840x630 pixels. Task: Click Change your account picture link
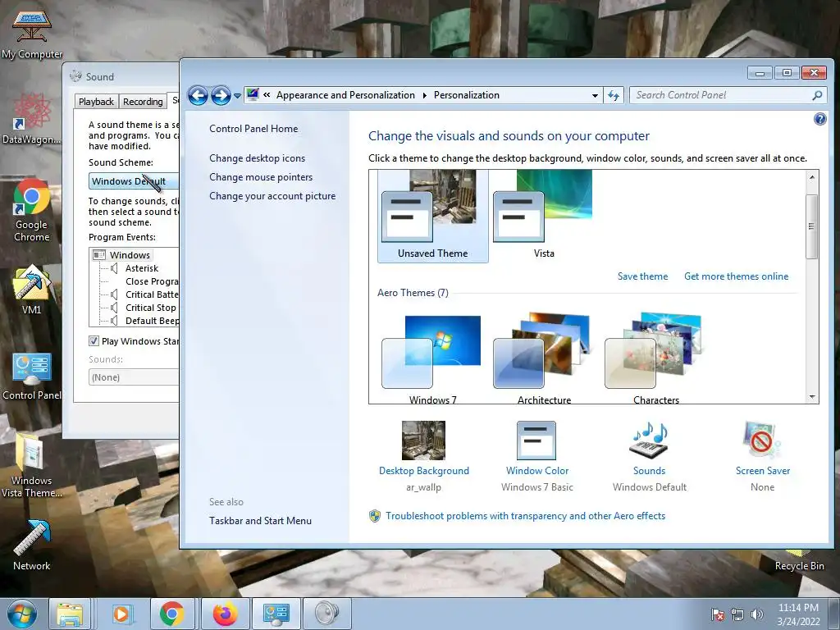[272, 196]
